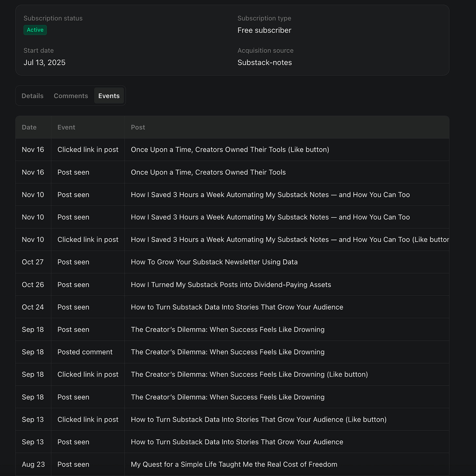Click 'Post seen' in the Oct 24 row

click(x=73, y=307)
